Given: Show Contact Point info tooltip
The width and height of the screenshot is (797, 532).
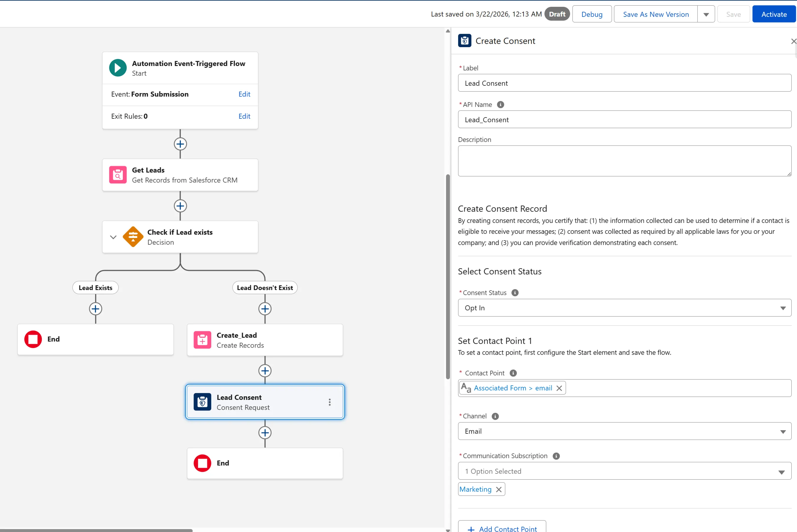Looking at the screenshot, I should click(x=513, y=373).
